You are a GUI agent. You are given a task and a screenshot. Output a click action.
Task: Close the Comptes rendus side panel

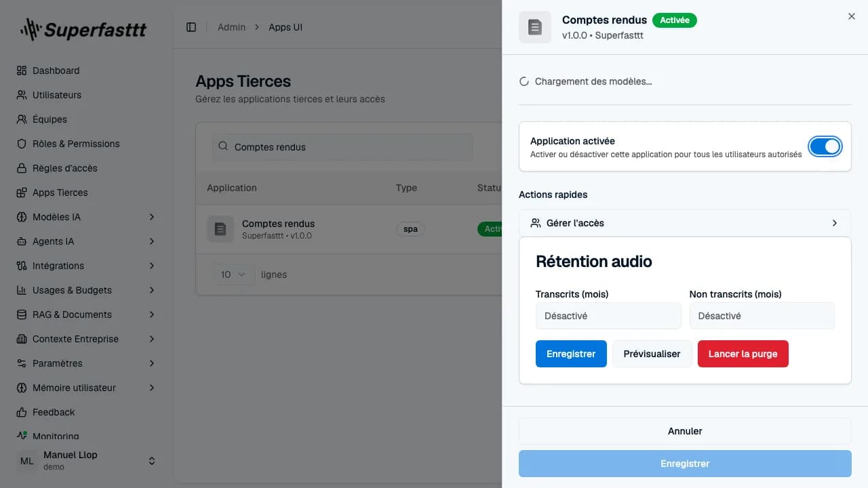[852, 16]
